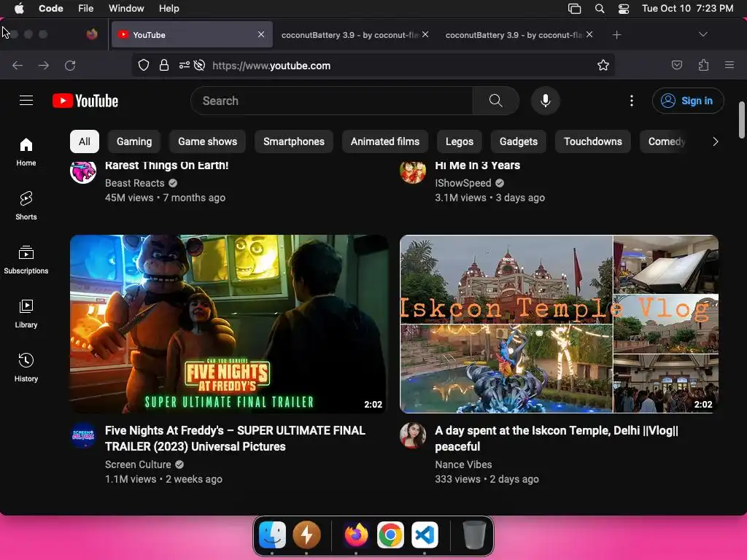Click the YouTube search input field
The height and width of the screenshot is (560, 747).
tap(332, 101)
